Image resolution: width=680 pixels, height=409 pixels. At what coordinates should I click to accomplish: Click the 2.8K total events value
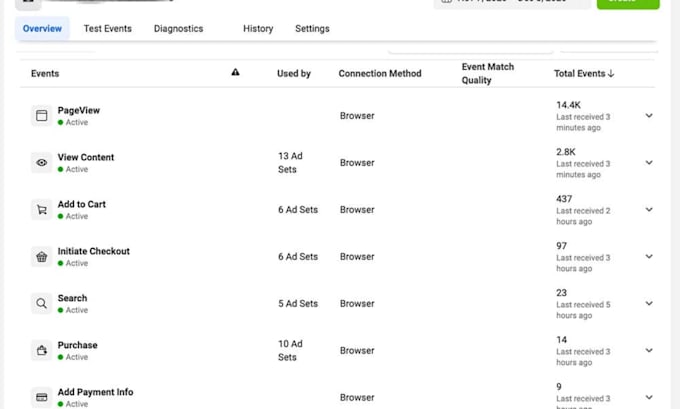pos(566,152)
